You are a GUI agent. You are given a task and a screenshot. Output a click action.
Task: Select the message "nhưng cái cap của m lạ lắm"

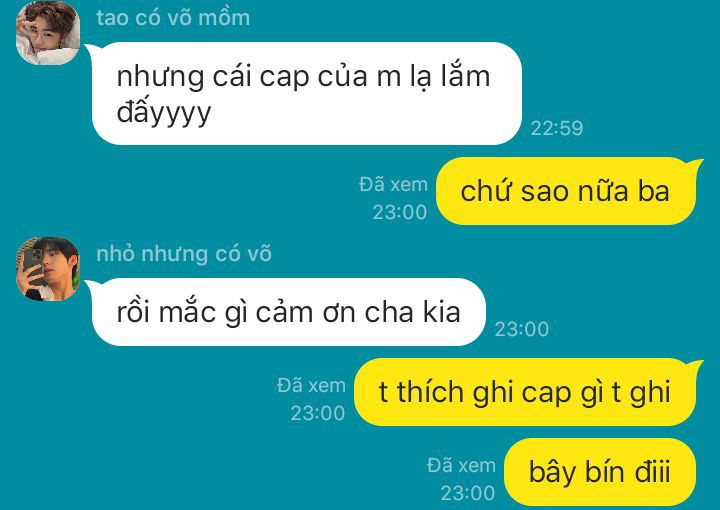[x=306, y=94]
